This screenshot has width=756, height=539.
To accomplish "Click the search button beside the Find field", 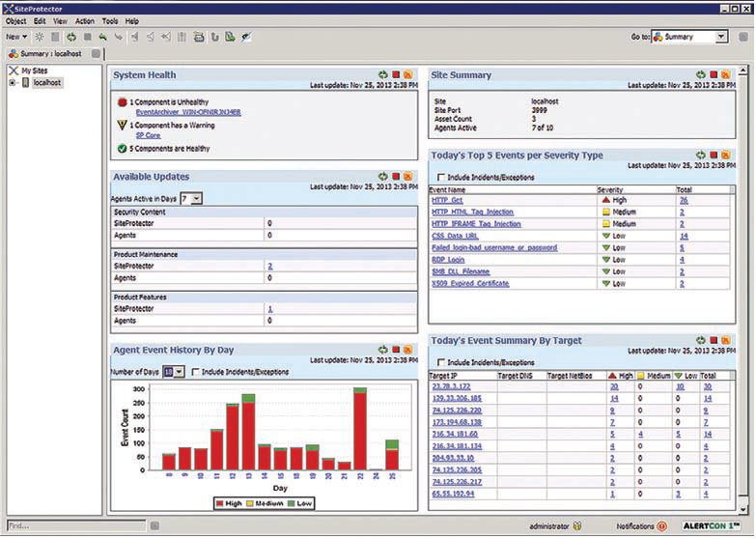I will [154, 526].
